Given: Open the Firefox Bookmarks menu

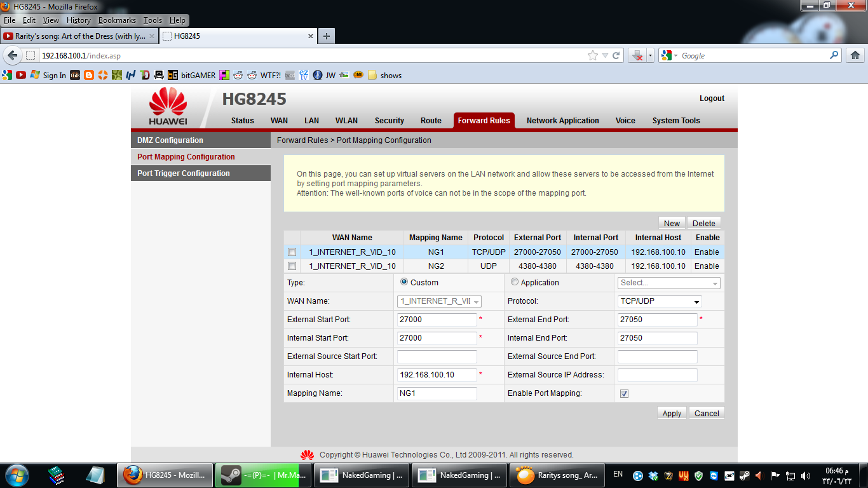Looking at the screenshot, I should coord(117,20).
